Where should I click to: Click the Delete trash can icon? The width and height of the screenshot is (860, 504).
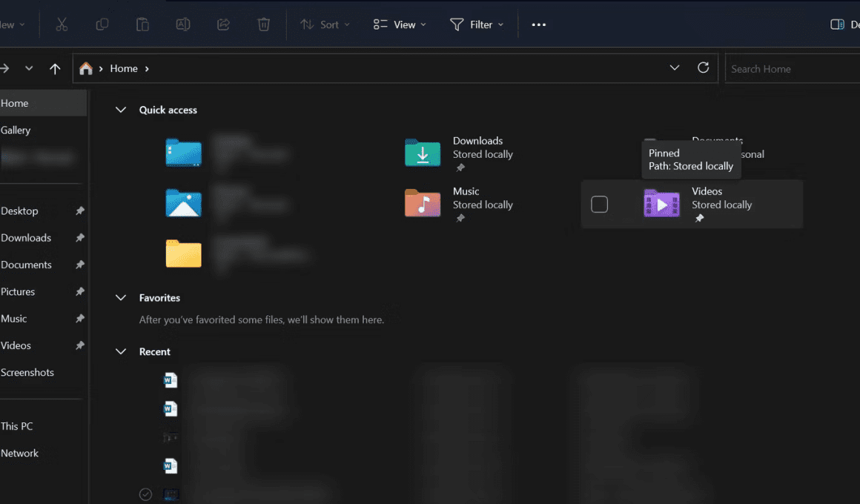pyautogui.click(x=264, y=24)
